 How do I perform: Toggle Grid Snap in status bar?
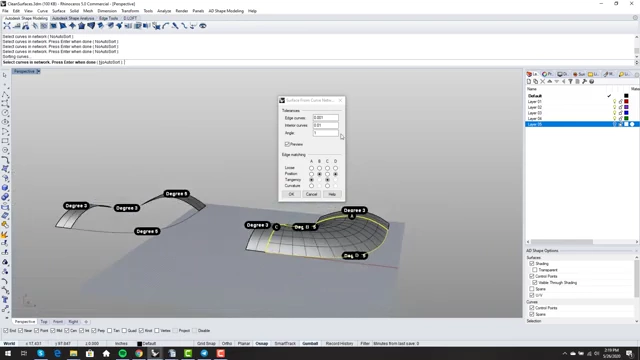coord(206,344)
